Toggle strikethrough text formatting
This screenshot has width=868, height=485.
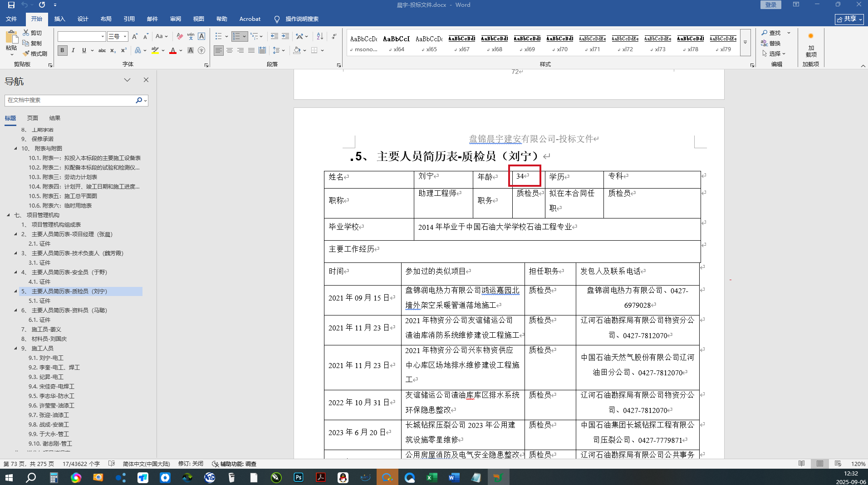102,50
